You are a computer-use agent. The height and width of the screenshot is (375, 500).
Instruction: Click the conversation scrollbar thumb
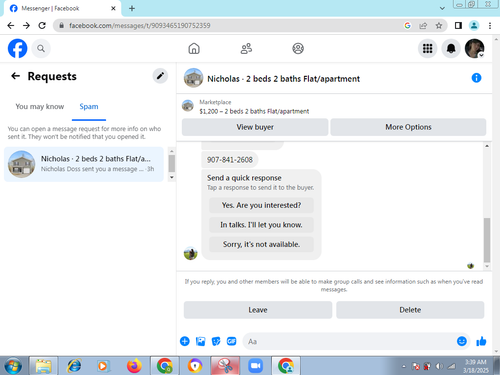point(487,240)
